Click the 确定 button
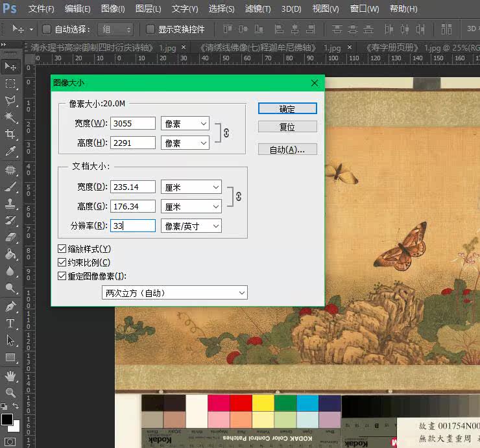Viewport: 480px width, 448px height. [x=287, y=109]
